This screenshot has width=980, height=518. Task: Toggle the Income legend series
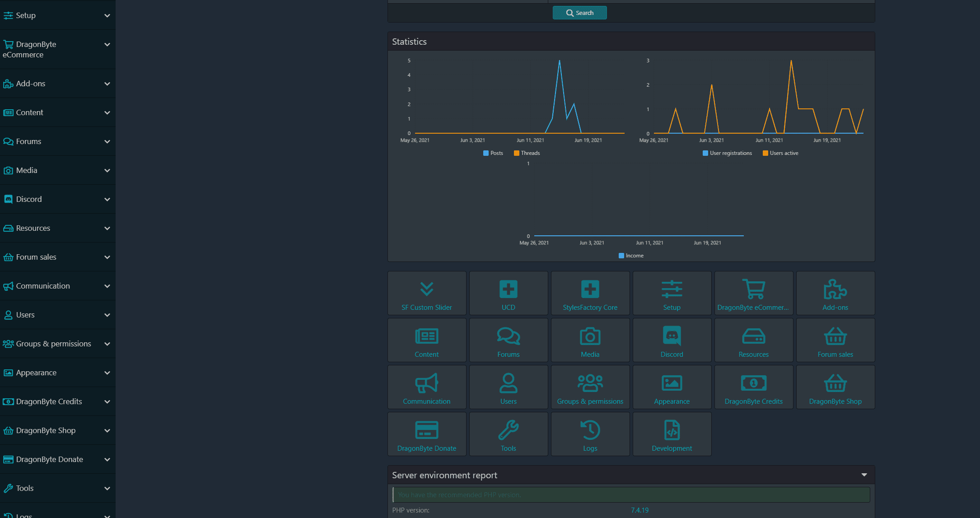click(x=631, y=256)
